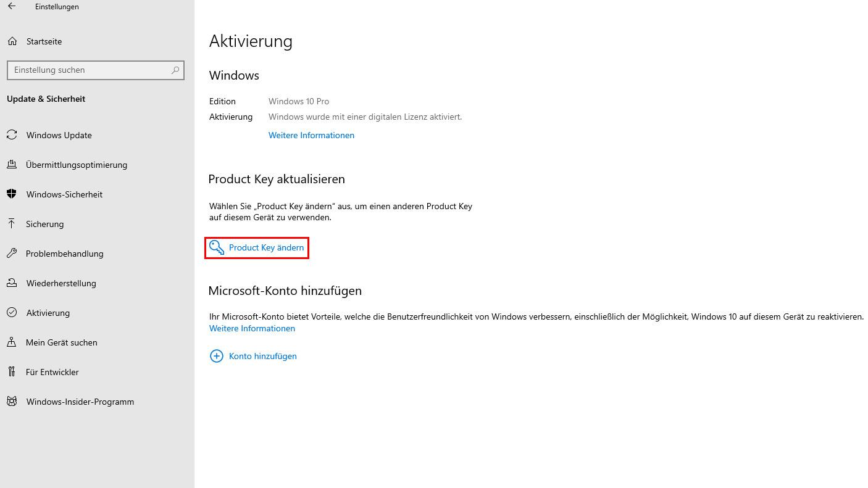
Task: Click the Übermittlungsoptimierung icon
Action: point(12,165)
